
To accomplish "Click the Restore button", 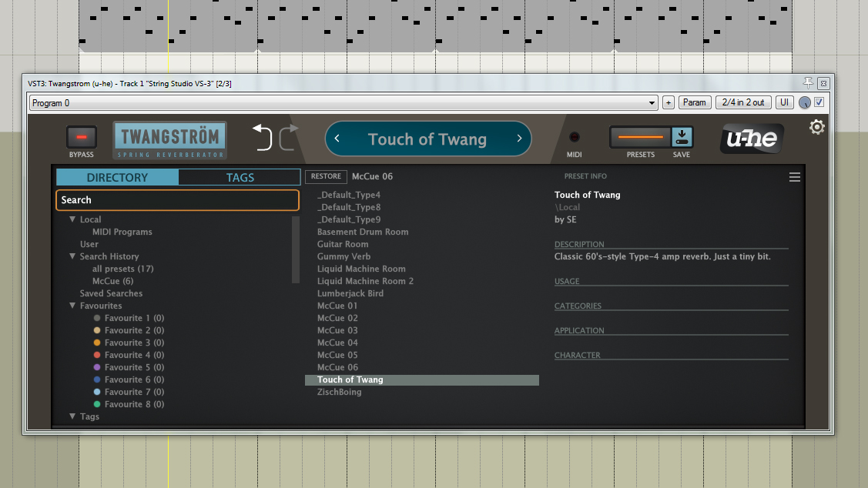I will point(326,176).
